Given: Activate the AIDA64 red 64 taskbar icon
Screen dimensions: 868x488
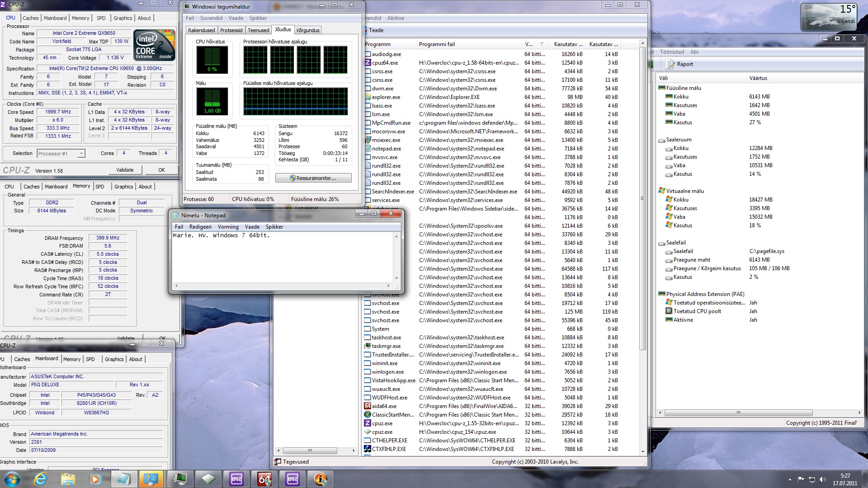Looking at the screenshot, I should coord(264,479).
